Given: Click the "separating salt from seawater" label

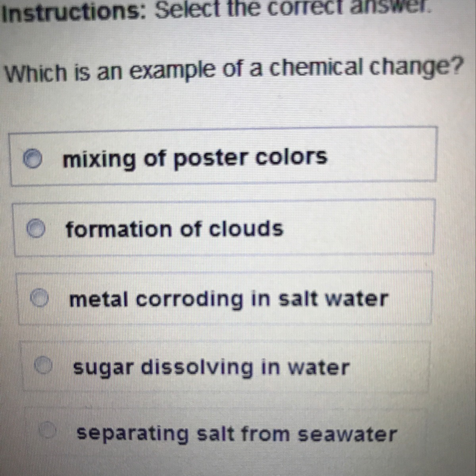Looking at the screenshot, I should coord(237,433).
